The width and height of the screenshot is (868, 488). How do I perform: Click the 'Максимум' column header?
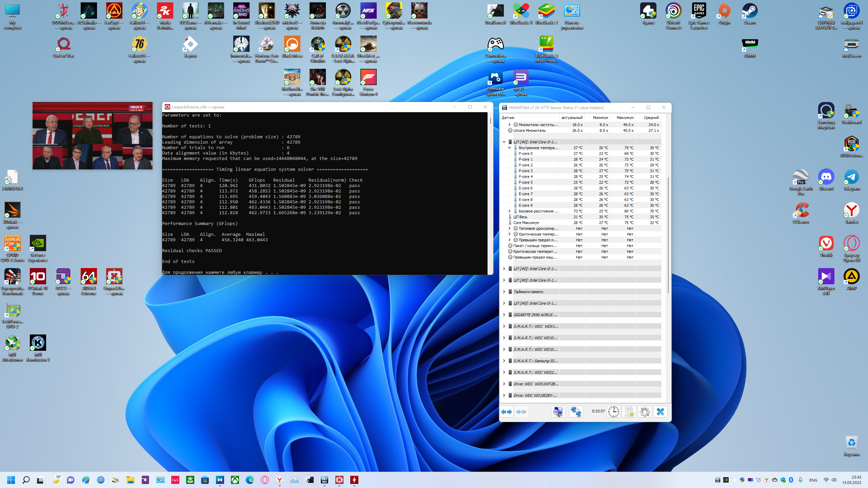(x=625, y=118)
